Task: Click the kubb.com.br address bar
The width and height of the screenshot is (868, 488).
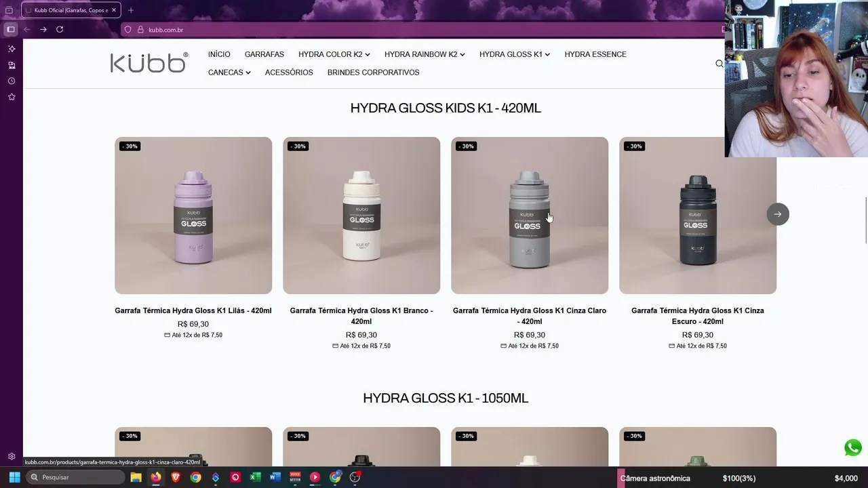Action: 420,30
